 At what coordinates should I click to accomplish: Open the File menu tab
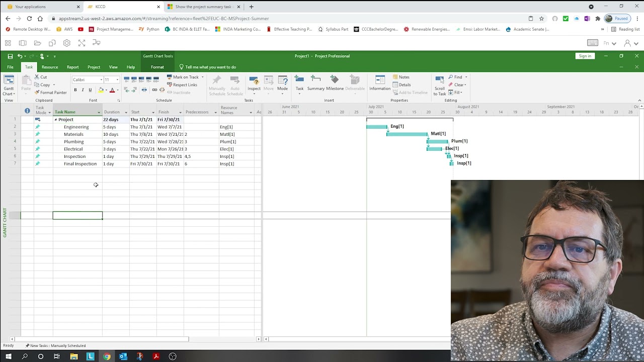click(x=10, y=67)
